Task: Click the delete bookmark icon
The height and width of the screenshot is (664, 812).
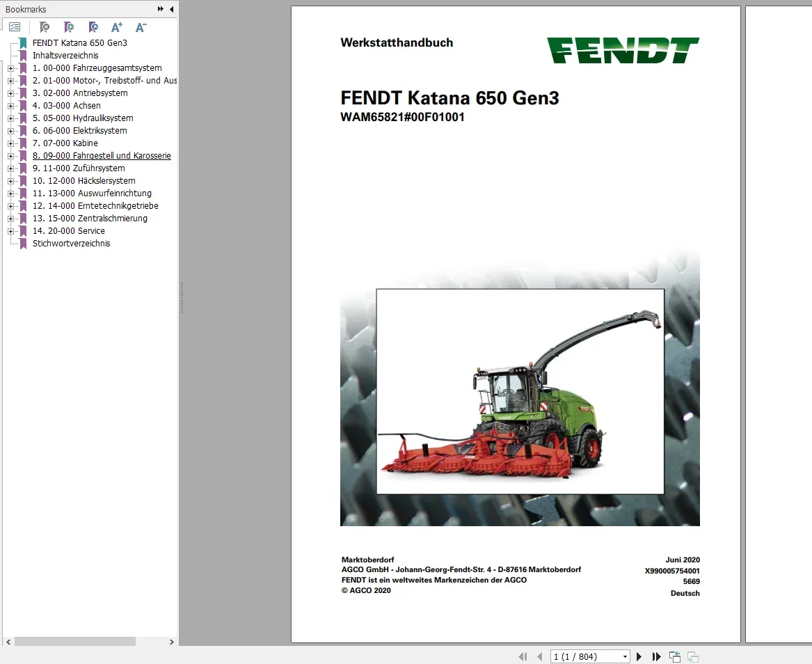Action: click(45, 27)
